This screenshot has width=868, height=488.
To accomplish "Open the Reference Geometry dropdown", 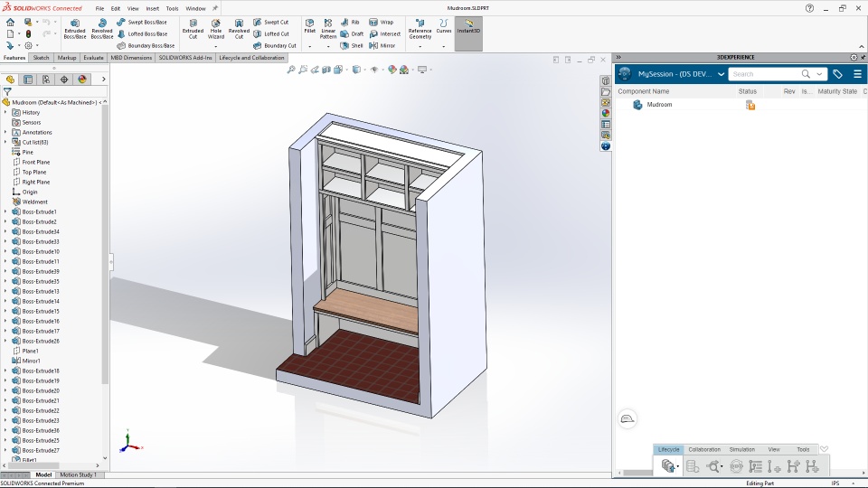I will click(x=420, y=46).
